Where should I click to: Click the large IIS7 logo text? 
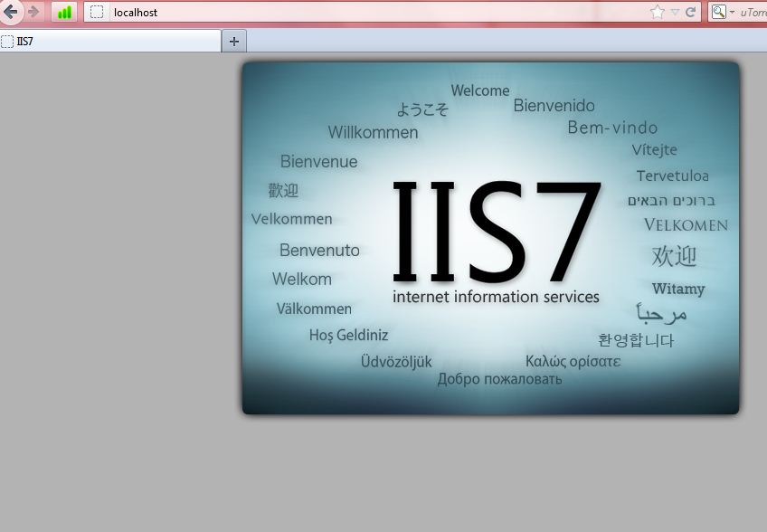pos(497,231)
